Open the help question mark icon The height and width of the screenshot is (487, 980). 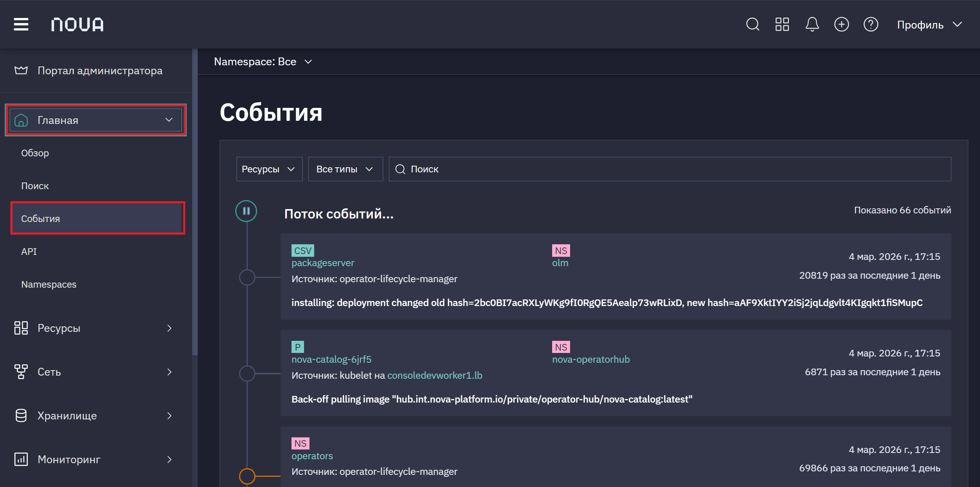pyautogui.click(x=871, y=24)
